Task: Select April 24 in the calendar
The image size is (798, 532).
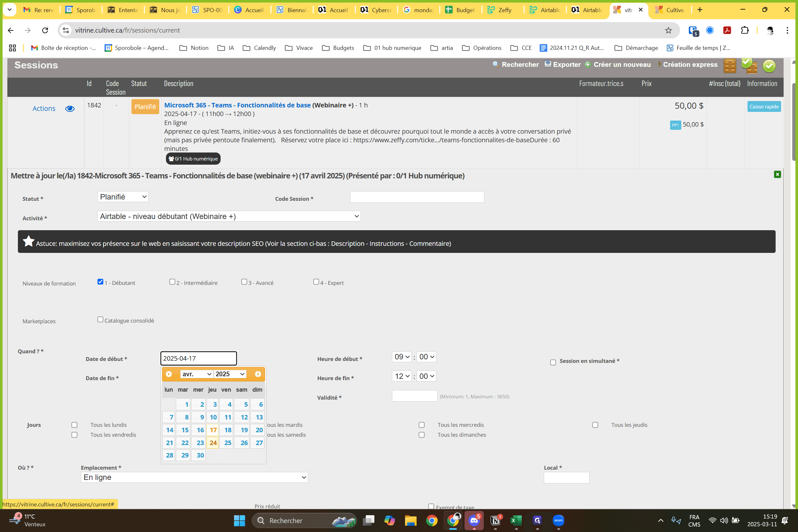Action: (213, 442)
